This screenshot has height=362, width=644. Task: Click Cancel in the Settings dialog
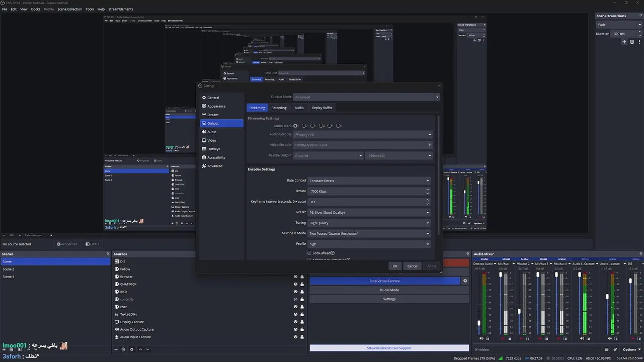click(x=412, y=266)
